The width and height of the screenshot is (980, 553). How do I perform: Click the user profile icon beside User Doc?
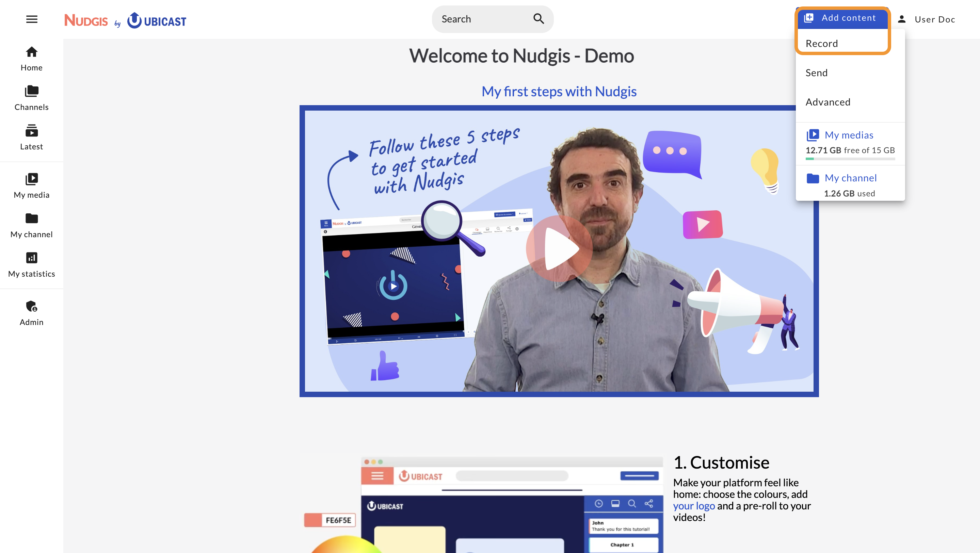click(901, 19)
